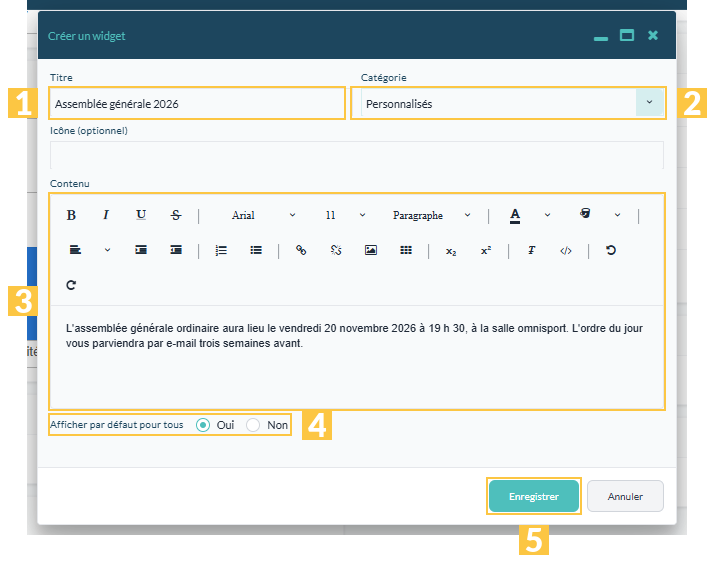Viewport: 715px width, 563px height.
Task: Insert a bulleted list
Action: (x=256, y=250)
